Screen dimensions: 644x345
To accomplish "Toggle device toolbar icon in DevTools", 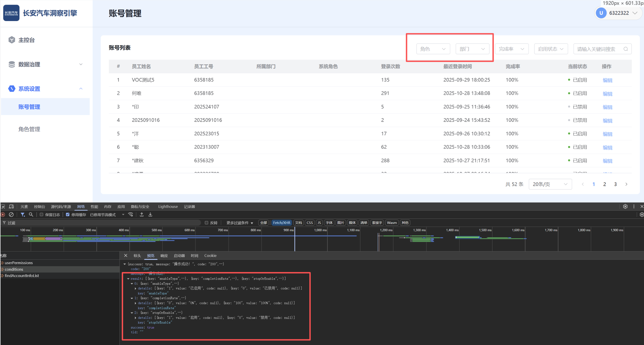I will [x=11, y=207].
